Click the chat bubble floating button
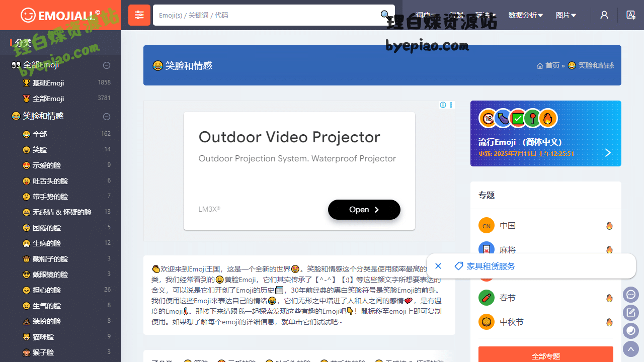644x362 pixels. (631, 295)
